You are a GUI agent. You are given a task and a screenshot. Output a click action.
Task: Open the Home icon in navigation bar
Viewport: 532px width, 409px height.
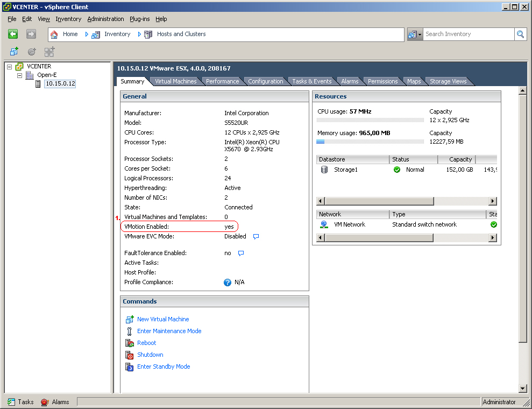point(54,34)
